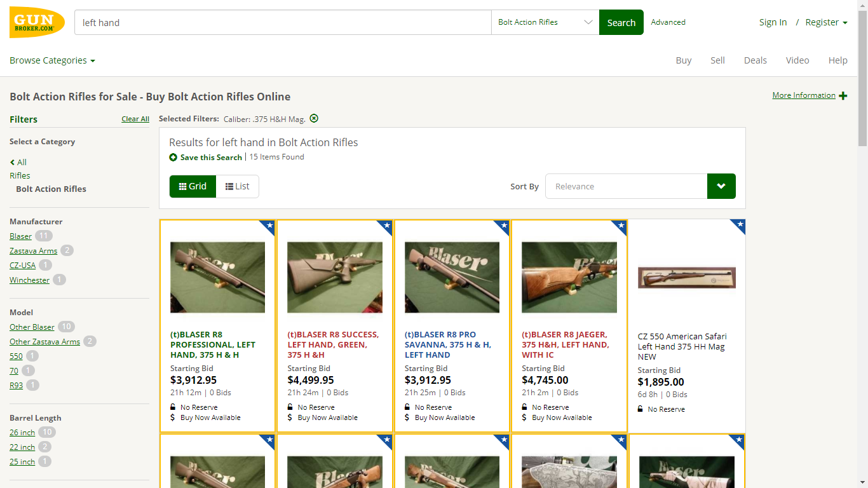Select All categories link
The height and width of the screenshot is (488, 868).
pyautogui.click(x=22, y=162)
